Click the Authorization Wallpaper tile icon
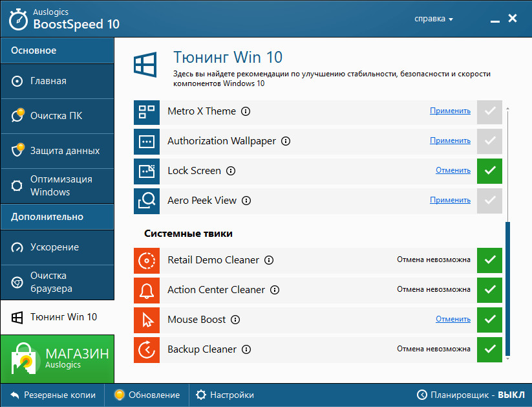Image resolution: width=532 pixels, height=407 pixels. [147, 142]
